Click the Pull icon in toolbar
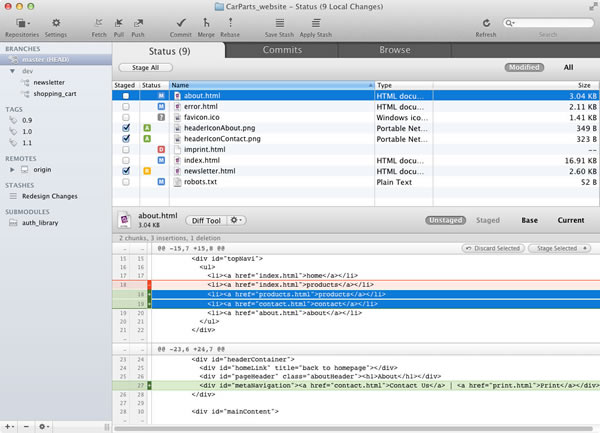600x433 pixels. click(120, 21)
